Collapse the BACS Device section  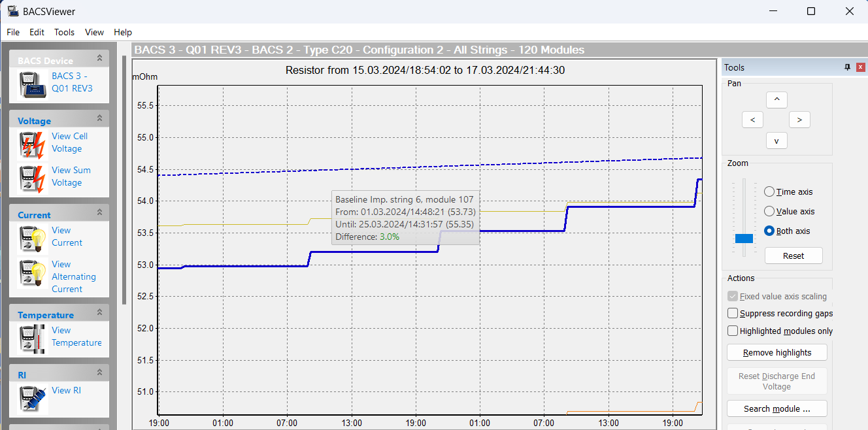point(99,58)
